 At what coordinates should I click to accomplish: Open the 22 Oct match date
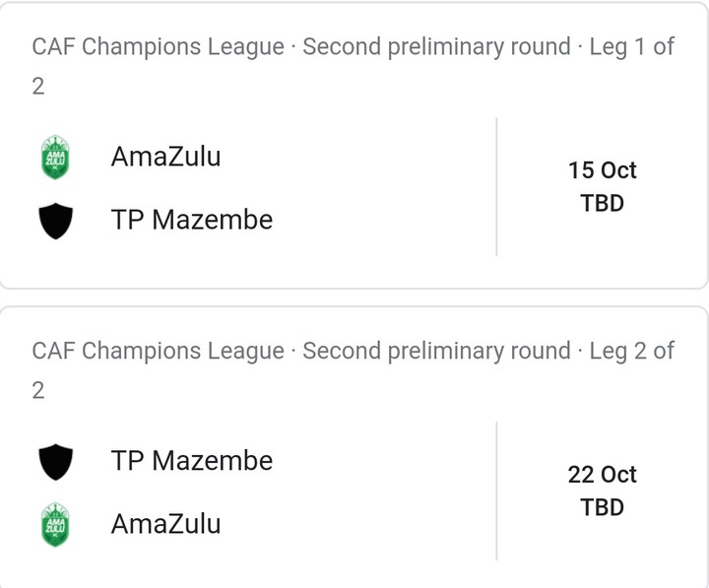[603, 475]
